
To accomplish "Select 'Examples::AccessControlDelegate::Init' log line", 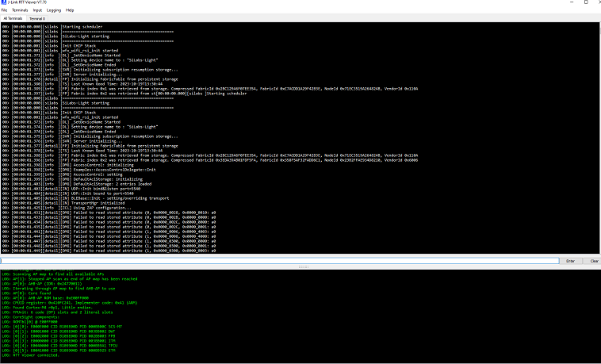I will coord(78,170).
